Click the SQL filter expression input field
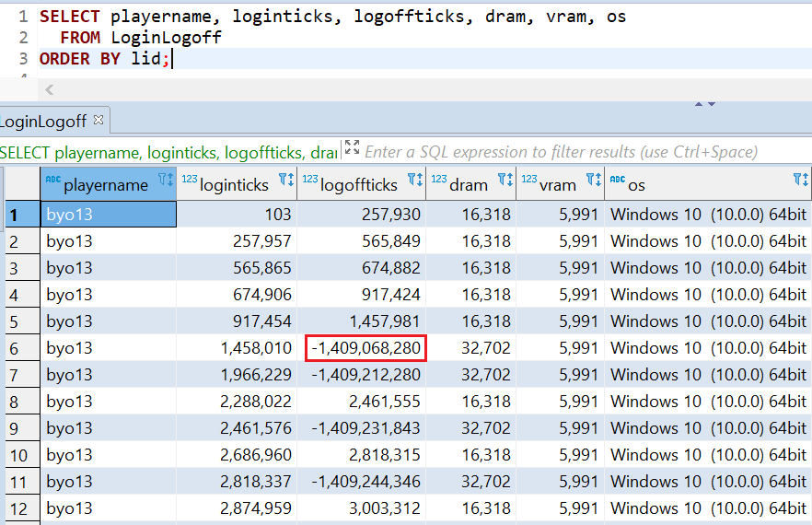 (x=560, y=152)
